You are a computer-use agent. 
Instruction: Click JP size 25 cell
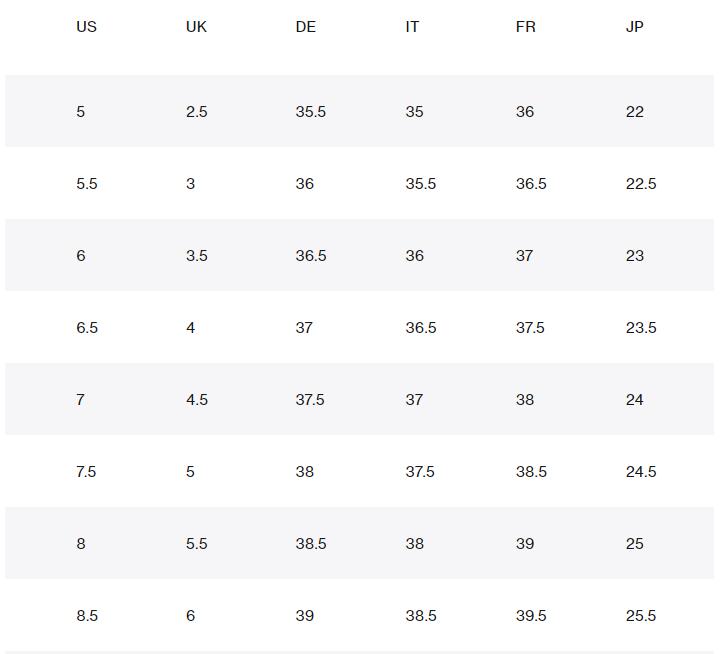(x=635, y=544)
